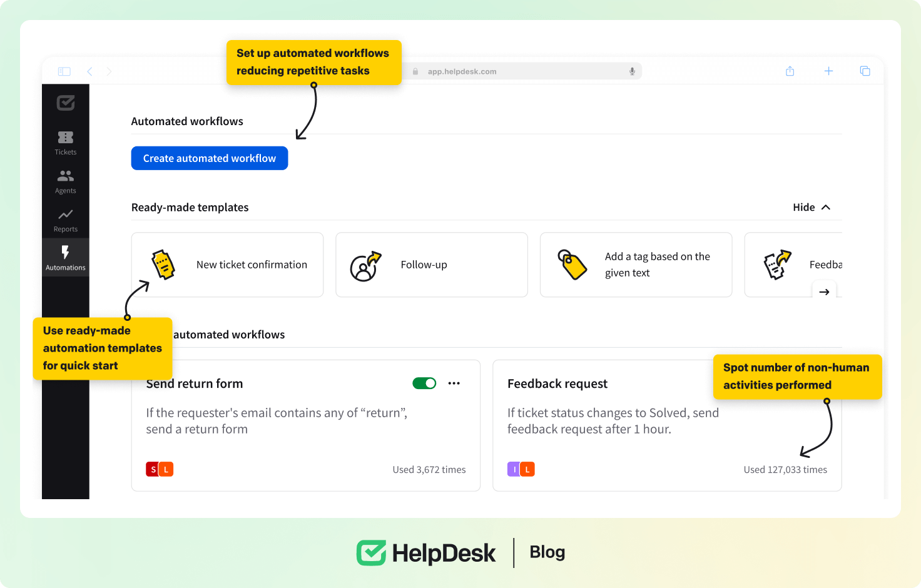
Task: Open the Tickets section in sidebar
Action: (66, 143)
